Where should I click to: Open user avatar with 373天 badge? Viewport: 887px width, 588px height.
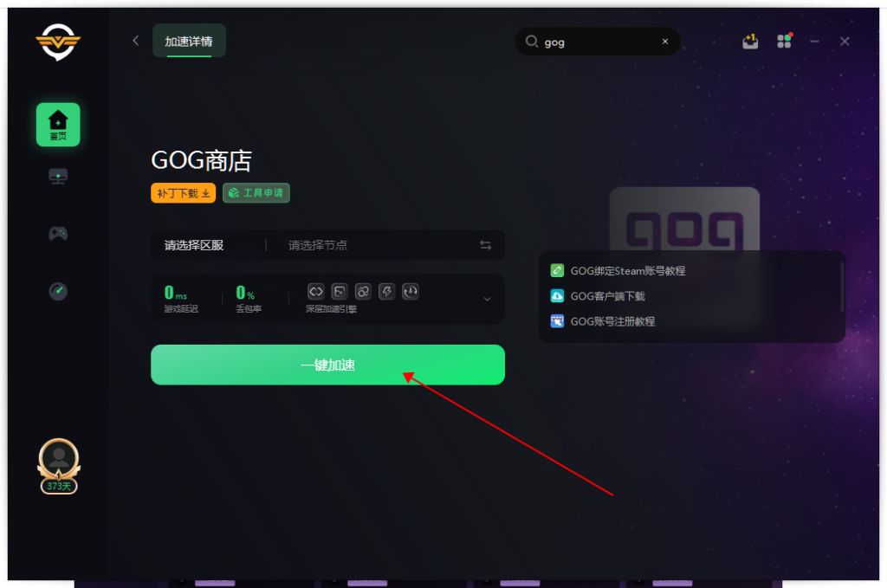(59, 466)
